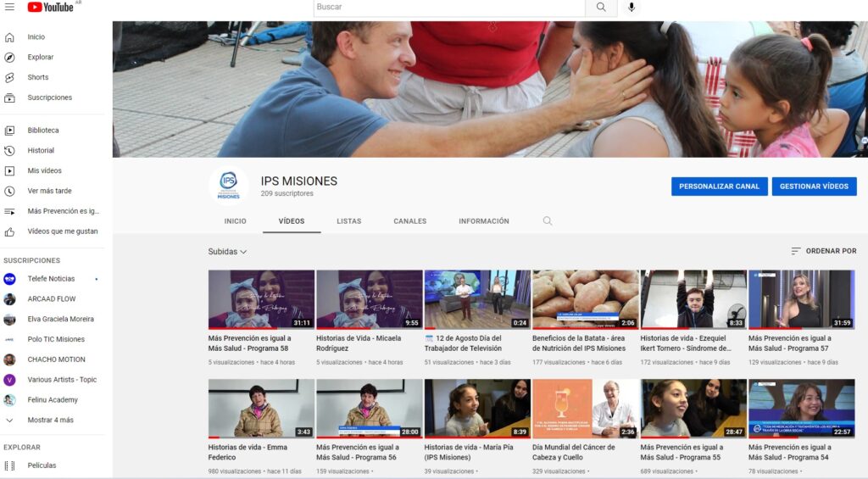Open Historias de Vida Micaela Rodríguez thumbnail

coord(370,299)
